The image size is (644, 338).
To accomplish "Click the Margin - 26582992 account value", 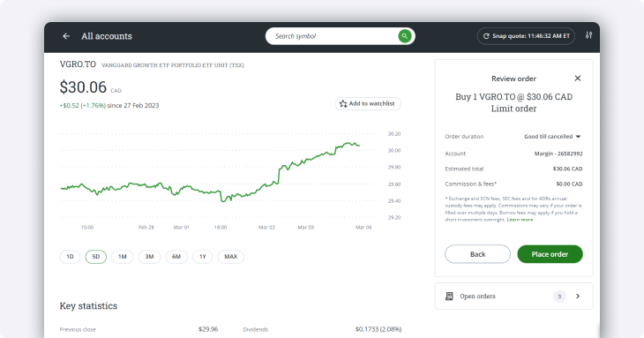I will tap(558, 154).
